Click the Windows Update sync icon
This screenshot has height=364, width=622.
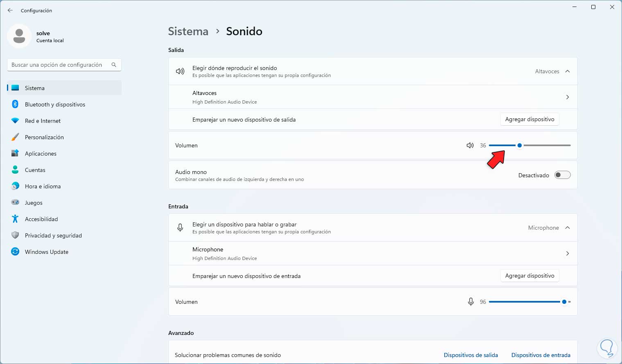click(x=15, y=252)
